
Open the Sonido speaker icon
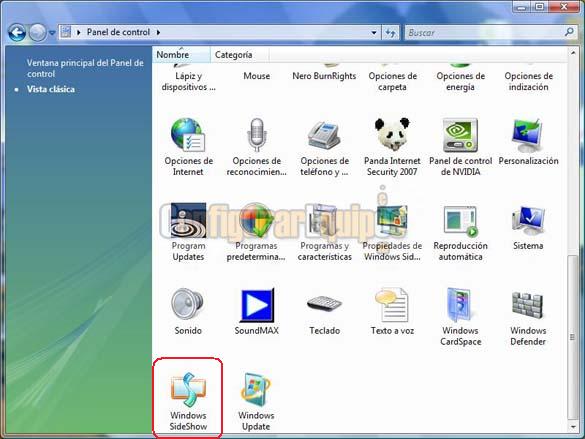click(x=188, y=304)
